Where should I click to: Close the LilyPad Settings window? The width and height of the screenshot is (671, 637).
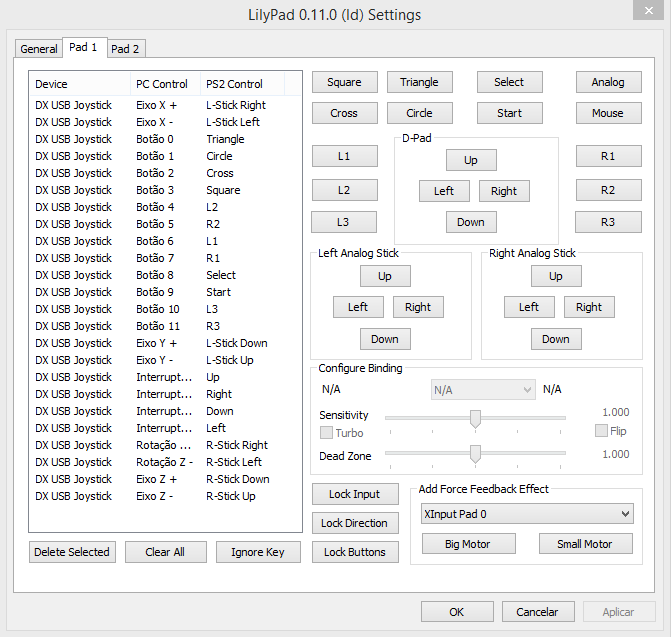point(649,10)
